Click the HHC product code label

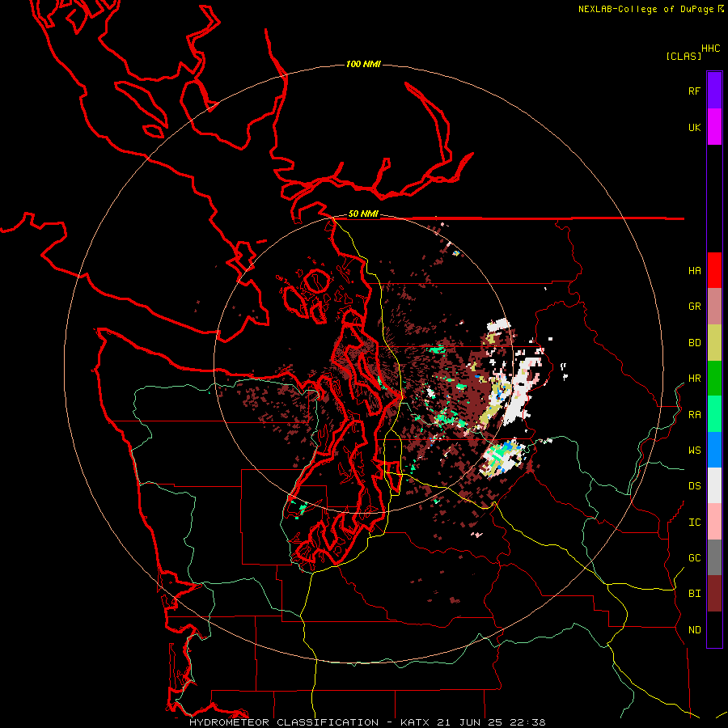[x=710, y=49]
